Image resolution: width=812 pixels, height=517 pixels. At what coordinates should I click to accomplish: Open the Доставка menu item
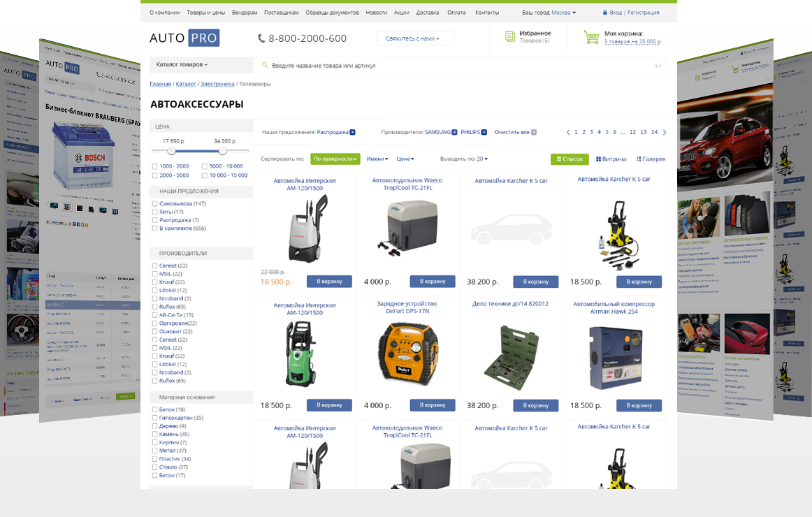[x=427, y=13]
